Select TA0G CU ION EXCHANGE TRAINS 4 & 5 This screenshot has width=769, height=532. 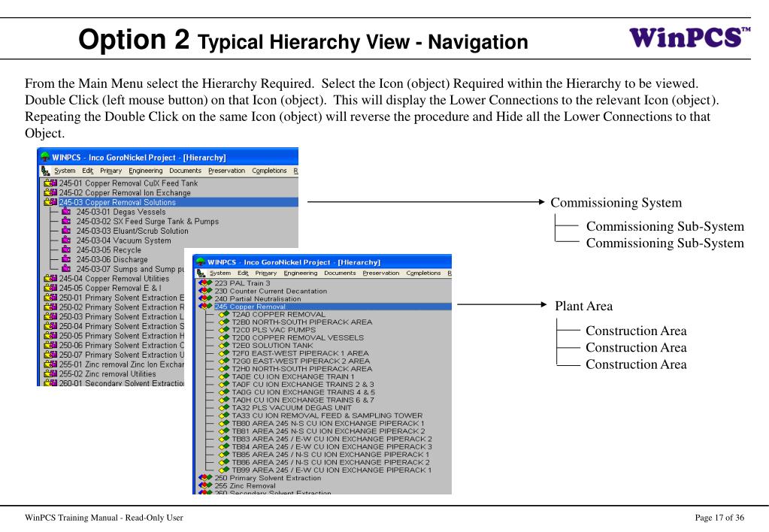click(x=303, y=392)
